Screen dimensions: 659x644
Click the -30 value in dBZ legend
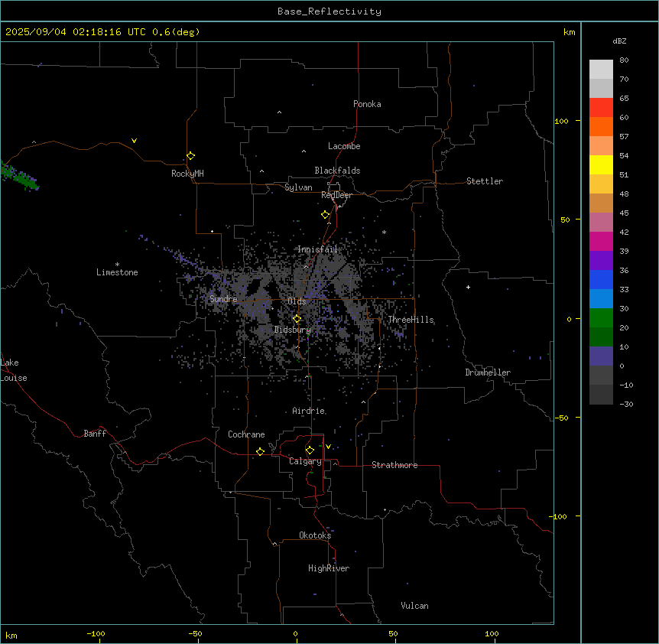pyautogui.click(x=626, y=405)
